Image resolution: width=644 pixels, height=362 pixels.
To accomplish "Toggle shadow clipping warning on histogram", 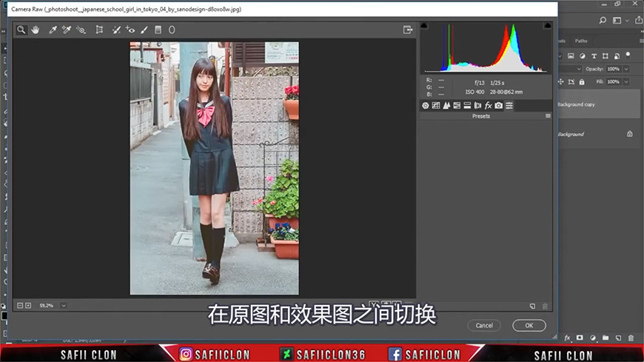I will (424, 25).
